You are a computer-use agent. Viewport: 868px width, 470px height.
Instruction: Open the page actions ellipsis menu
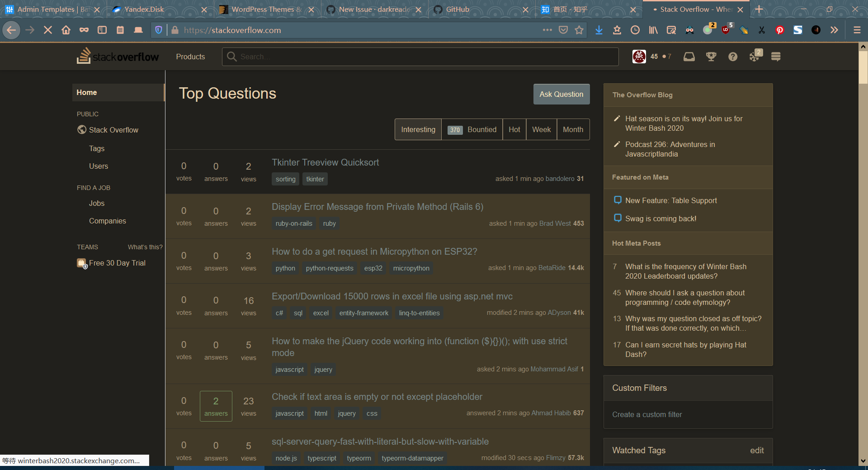tap(547, 30)
